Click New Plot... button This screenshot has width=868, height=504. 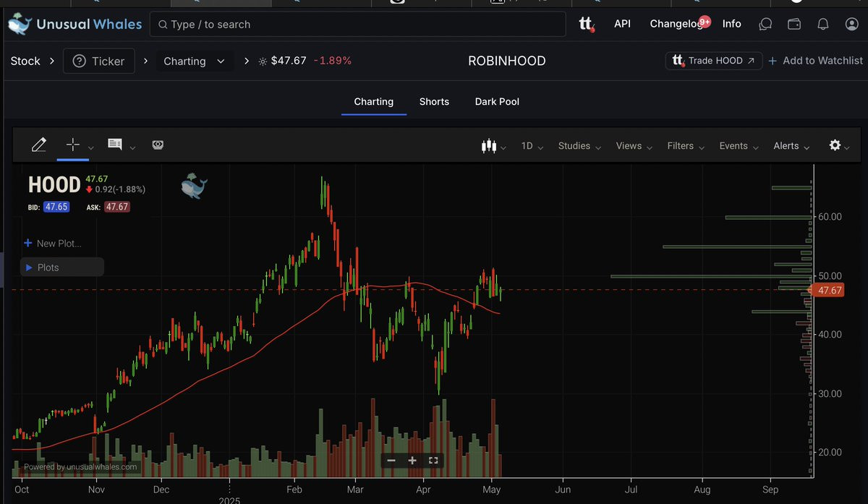point(52,243)
